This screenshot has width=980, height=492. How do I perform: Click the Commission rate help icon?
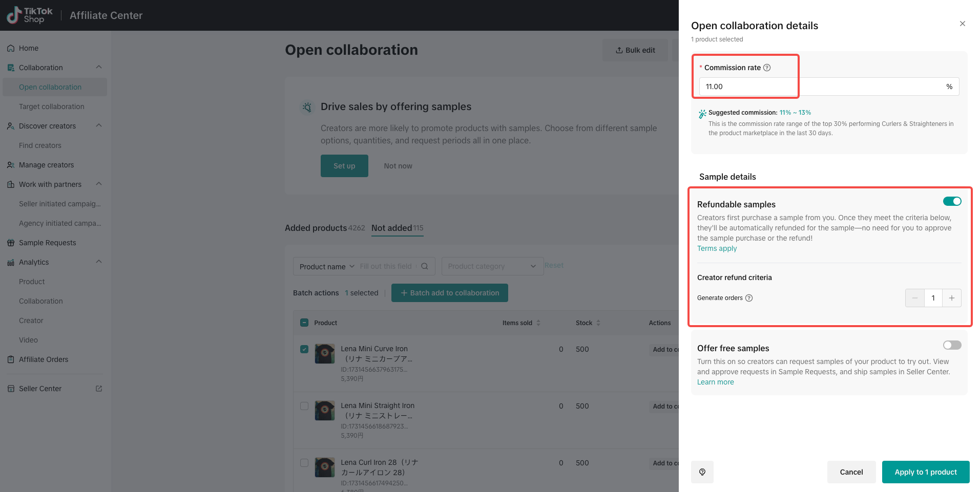[x=767, y=68]
